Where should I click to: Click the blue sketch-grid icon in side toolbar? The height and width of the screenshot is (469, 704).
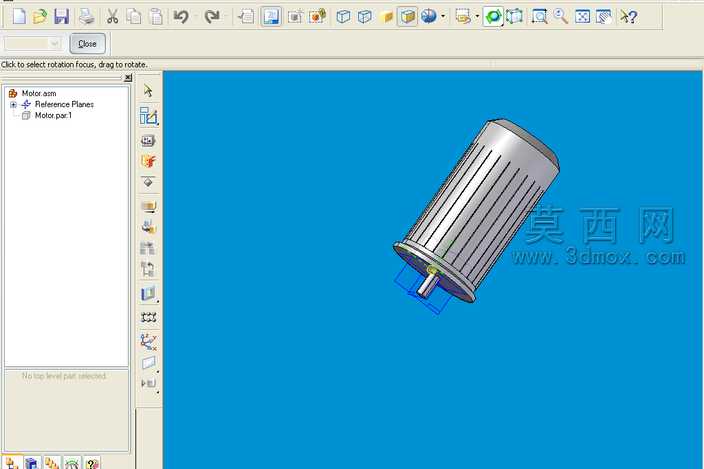pos(148,116)
